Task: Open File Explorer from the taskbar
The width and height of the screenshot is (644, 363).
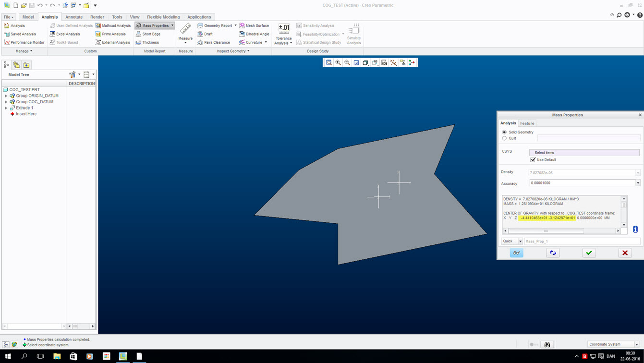Action: 57,356
